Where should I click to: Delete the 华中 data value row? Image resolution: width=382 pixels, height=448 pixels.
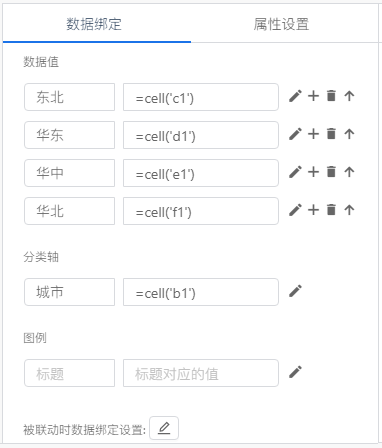point(331,172)
